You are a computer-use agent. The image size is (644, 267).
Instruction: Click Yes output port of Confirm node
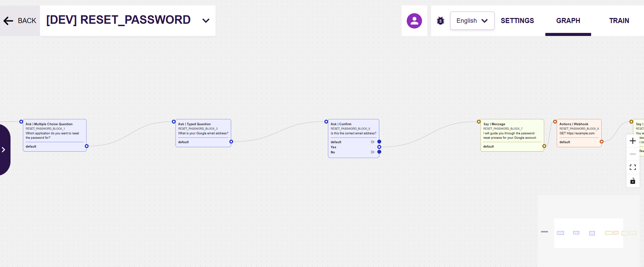(x=379, y=147)
